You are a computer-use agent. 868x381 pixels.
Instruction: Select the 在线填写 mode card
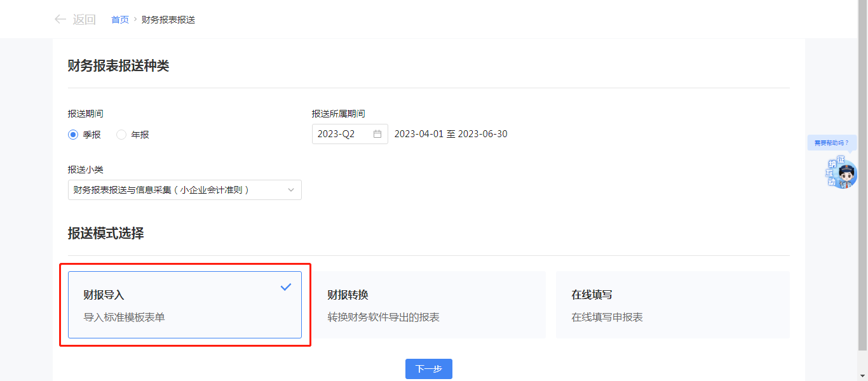(672, 305)
